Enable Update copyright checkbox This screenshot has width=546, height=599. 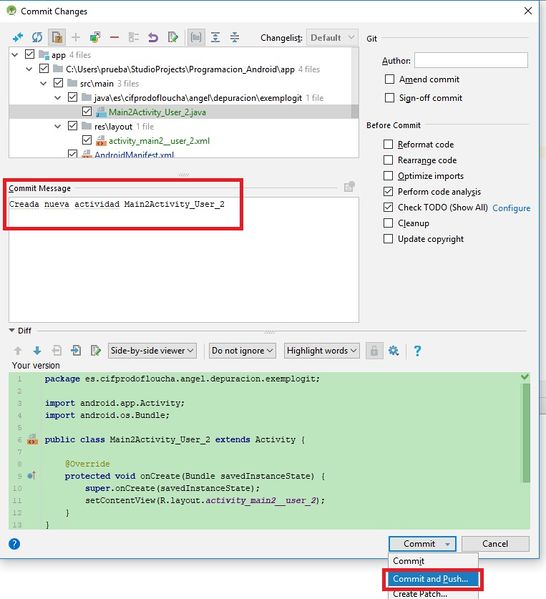(x=388, y=239)
